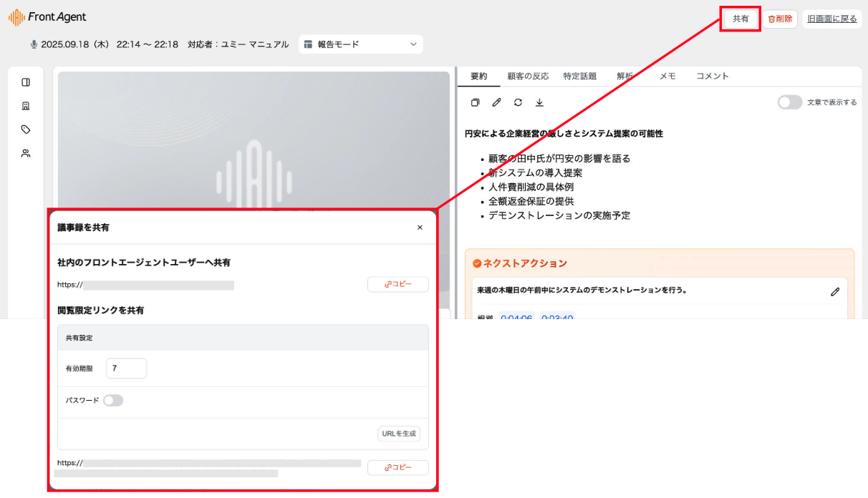Enable the 文章で表示する toggle
This screenshot has height=498, width=868.
tap(789, 102)
